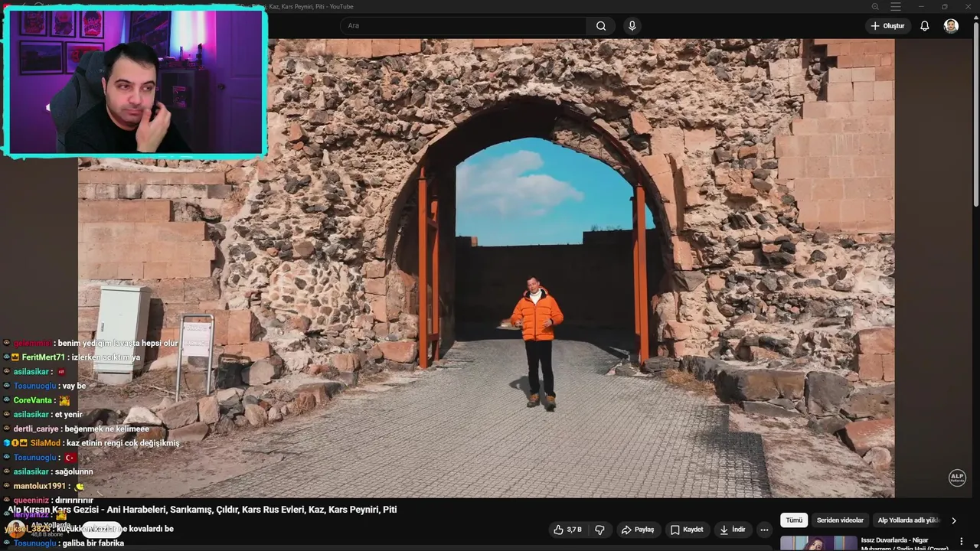The image size is (980, 551).
Task: Click chat message 'sağolunnn' by asilasikar
Action: (x=73, y=472)
